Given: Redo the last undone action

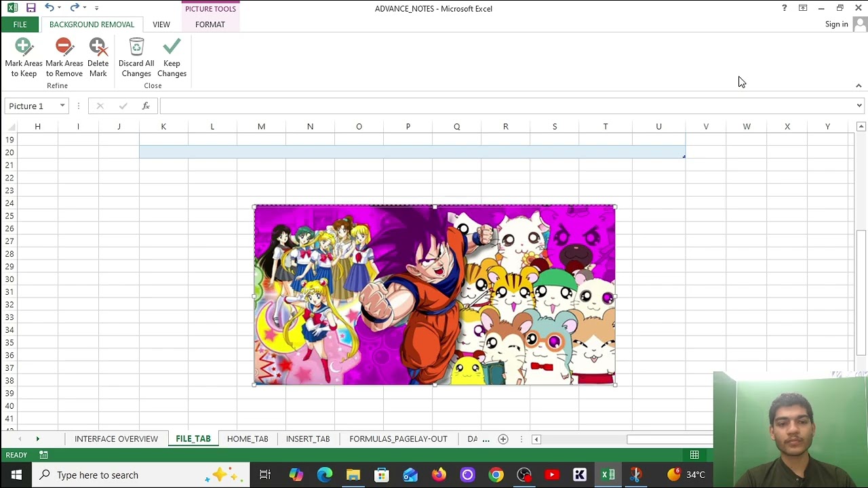Looking at the screenshot, I should 74,8.
